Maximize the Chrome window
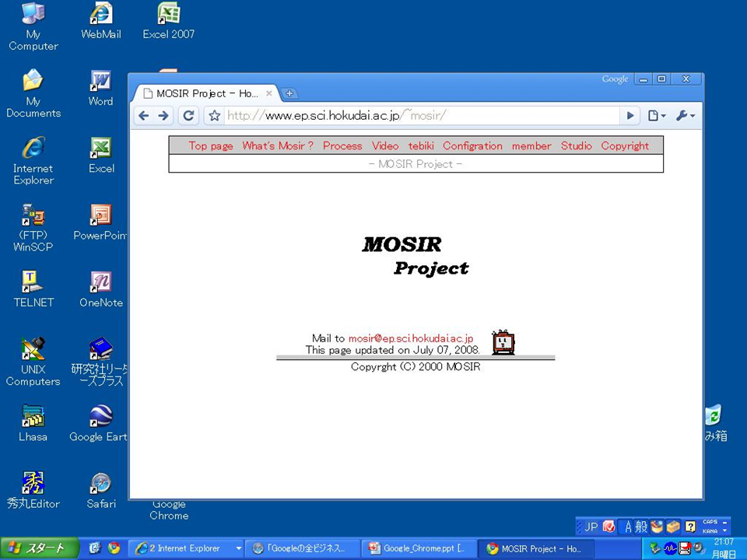 pyautogui.click(x=661, y=79)
